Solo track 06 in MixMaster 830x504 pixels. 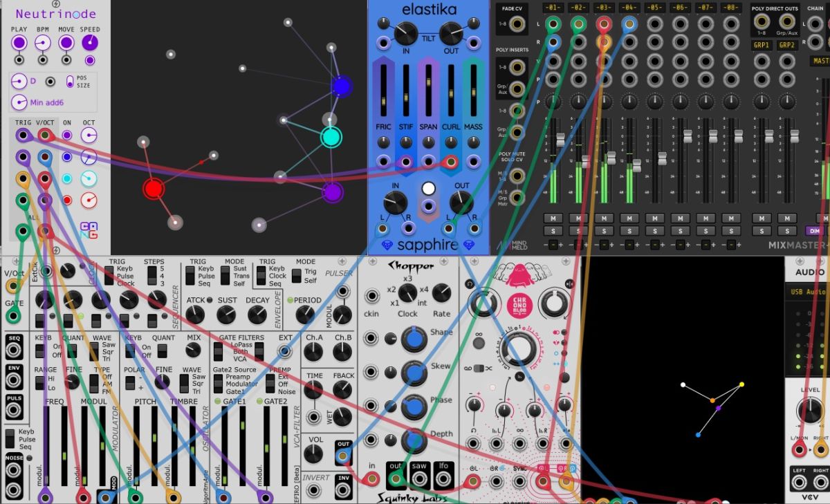pyautogui.click(x=679, y=230)
